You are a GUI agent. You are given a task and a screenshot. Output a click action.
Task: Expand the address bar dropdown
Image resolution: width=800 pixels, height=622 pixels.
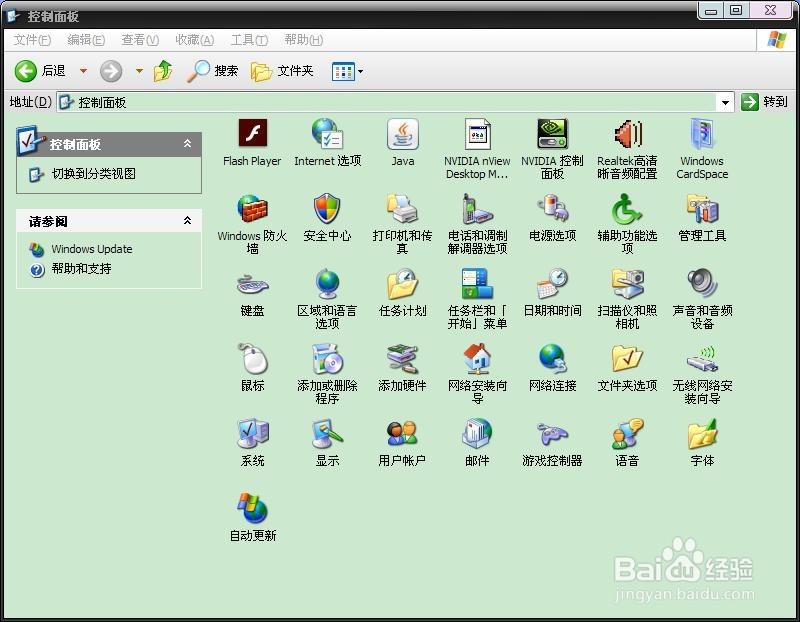[x=725, y=103]
